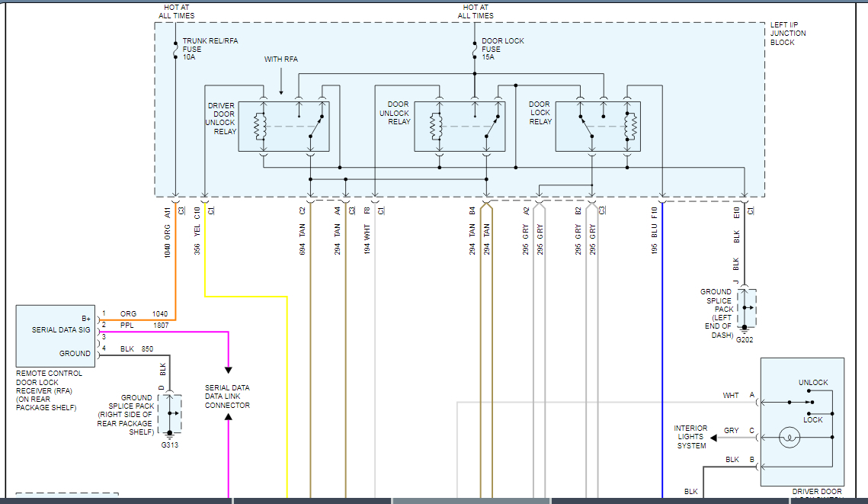Select the Serial Data Data Link Connector label
The image size is (868, 504).
coord(227,396)
